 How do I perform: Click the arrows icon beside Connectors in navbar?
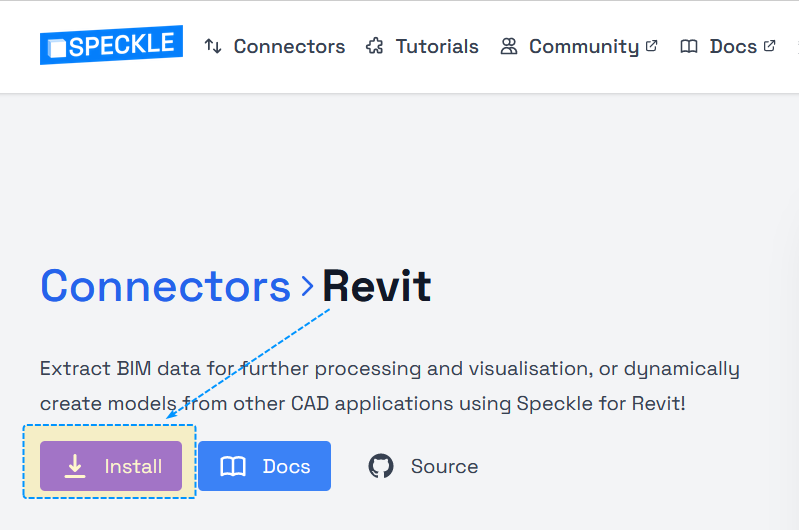coord(212,46)
